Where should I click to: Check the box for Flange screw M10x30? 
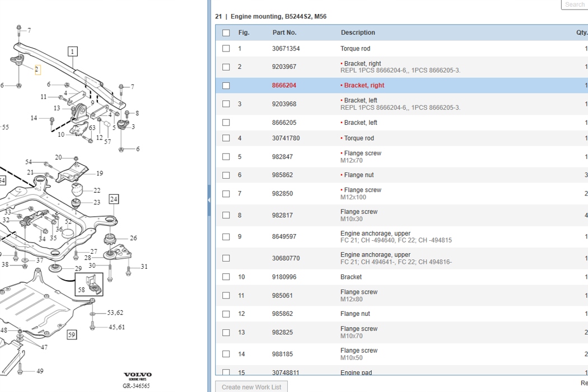pos(226,215)
